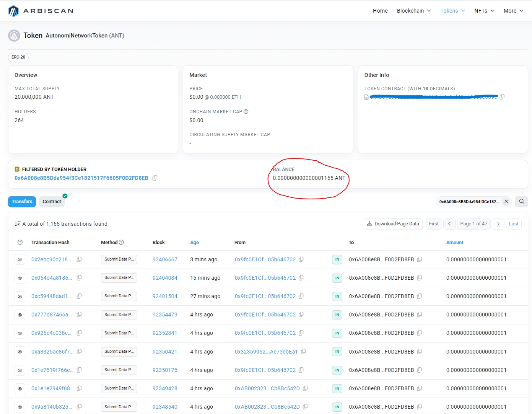Go to next page of transactions
Image resolution: width=532 pixels, height=414 pixels.
498,224
